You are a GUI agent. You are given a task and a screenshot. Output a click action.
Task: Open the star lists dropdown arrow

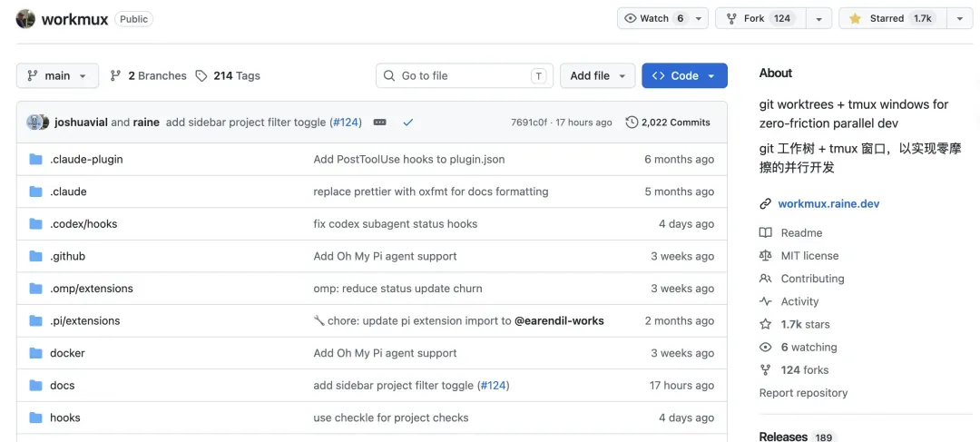[x=960, y=19]
